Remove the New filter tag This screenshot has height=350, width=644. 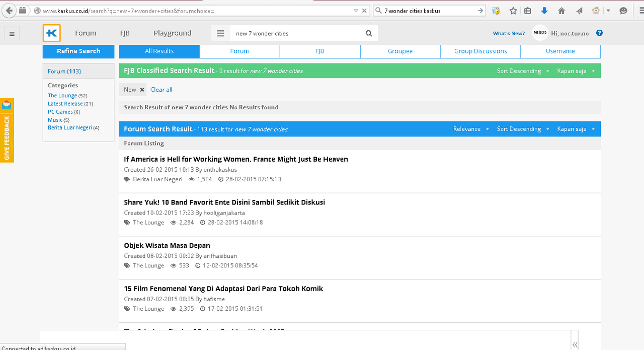click(142, 90)
